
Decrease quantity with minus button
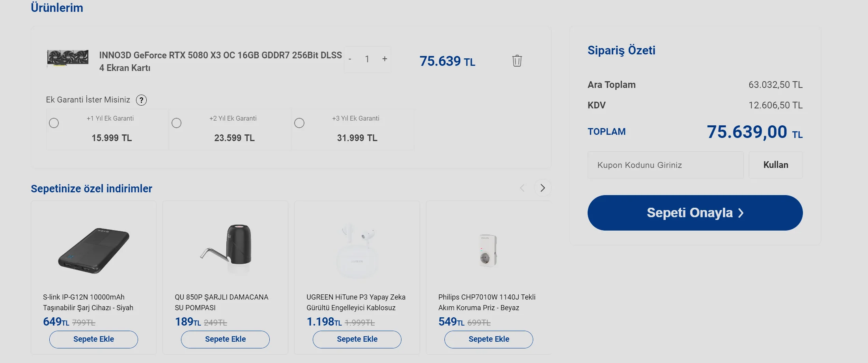tap(350, 59)
